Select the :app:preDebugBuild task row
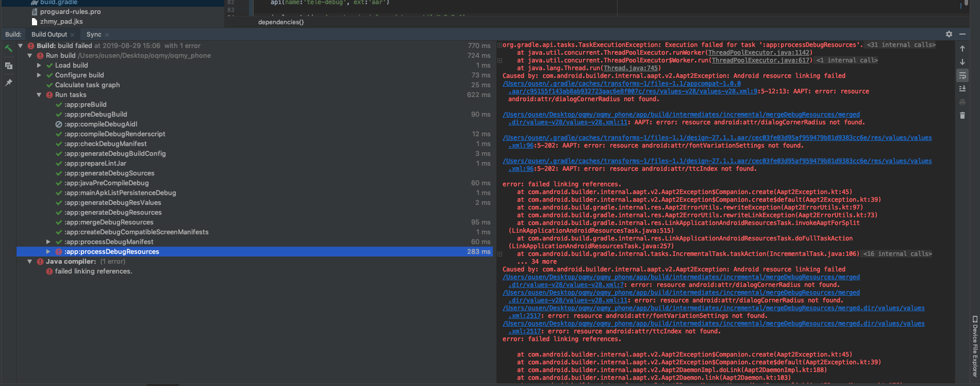This screenshot has height=386, width=980. 254,115
